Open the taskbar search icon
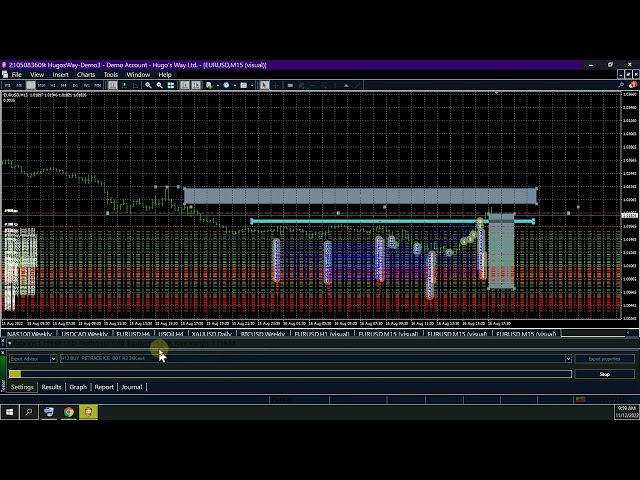 [x=29, y=411]
